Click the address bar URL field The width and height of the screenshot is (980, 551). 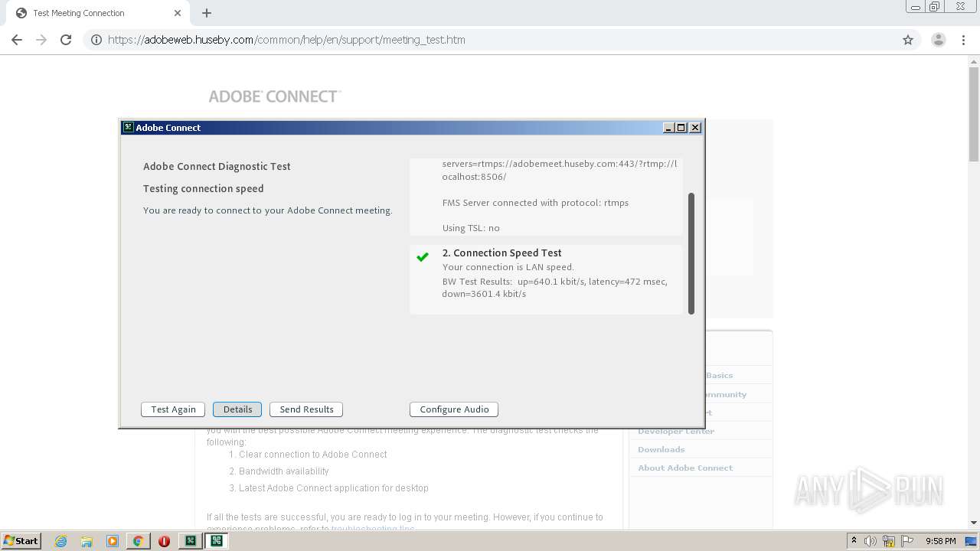(501, 40)
